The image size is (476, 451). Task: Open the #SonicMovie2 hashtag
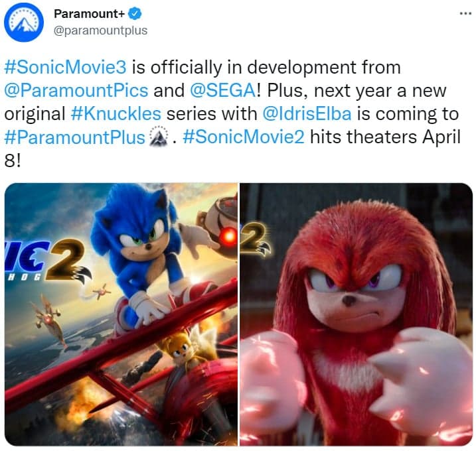pos(244,137)
